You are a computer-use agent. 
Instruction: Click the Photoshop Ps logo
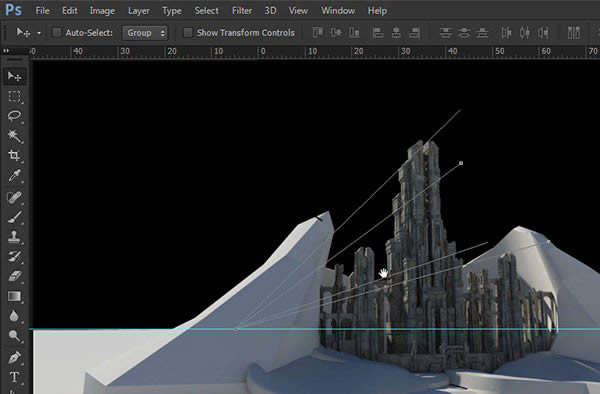[13, 10]
